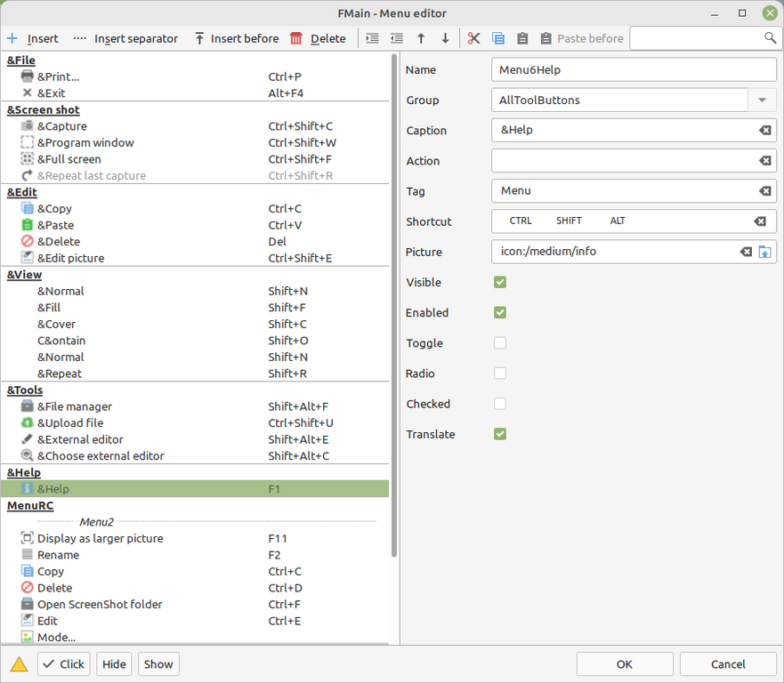Image resolution: width=784 pixels, height=683 pixels.
Task: Click the green upload icon beside &Upload file
Action: (27, 422)
